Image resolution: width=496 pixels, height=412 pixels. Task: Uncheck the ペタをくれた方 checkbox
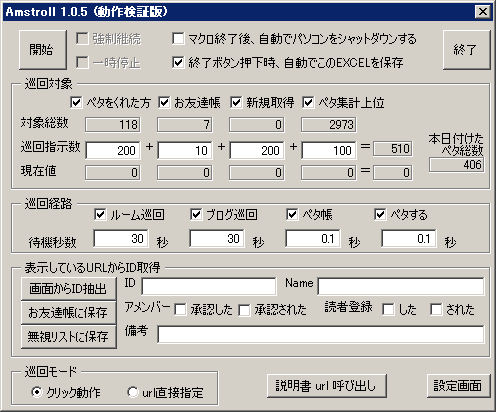pos(76,102)
